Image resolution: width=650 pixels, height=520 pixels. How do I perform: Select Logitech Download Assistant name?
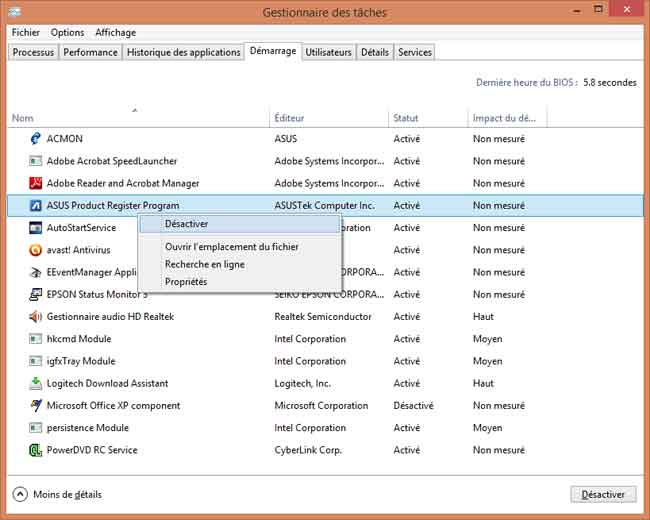pos(107,383)
